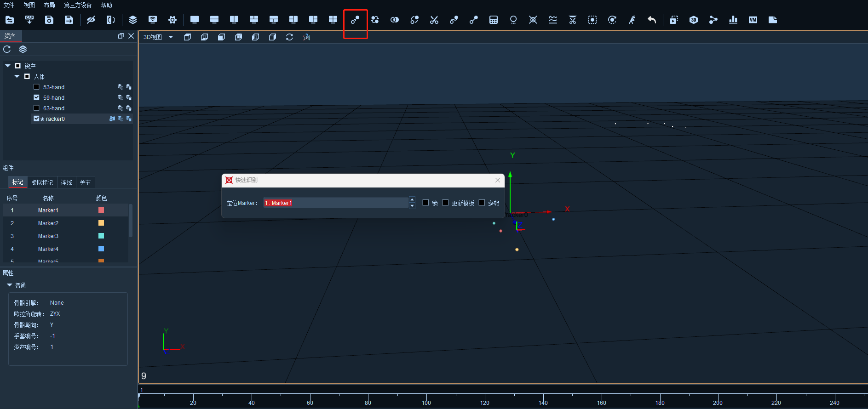Click the 定位Marker input field
Viewport: 868px width, 409px height.
pyautogui.click(x=336, y=203)
